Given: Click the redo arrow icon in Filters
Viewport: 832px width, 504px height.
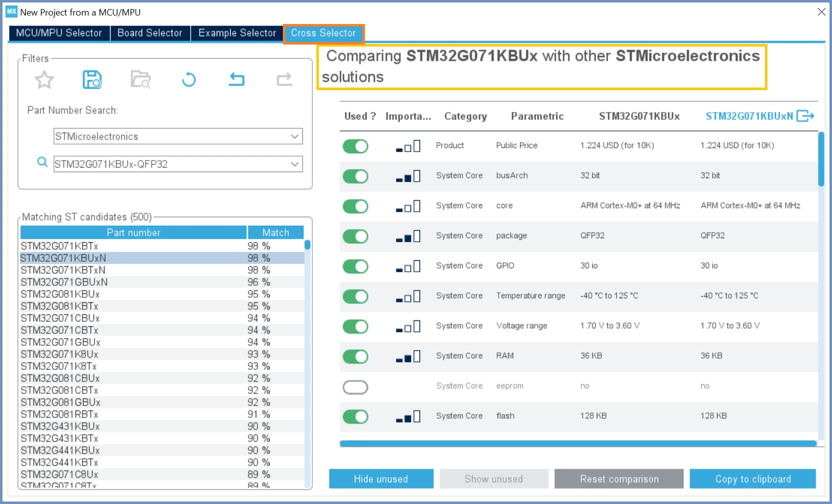Looking at the screenshot, I should (284, 80).
